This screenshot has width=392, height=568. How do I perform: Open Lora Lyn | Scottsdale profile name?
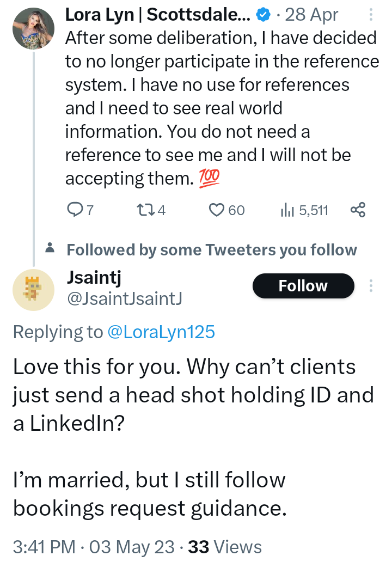[158, 15]
